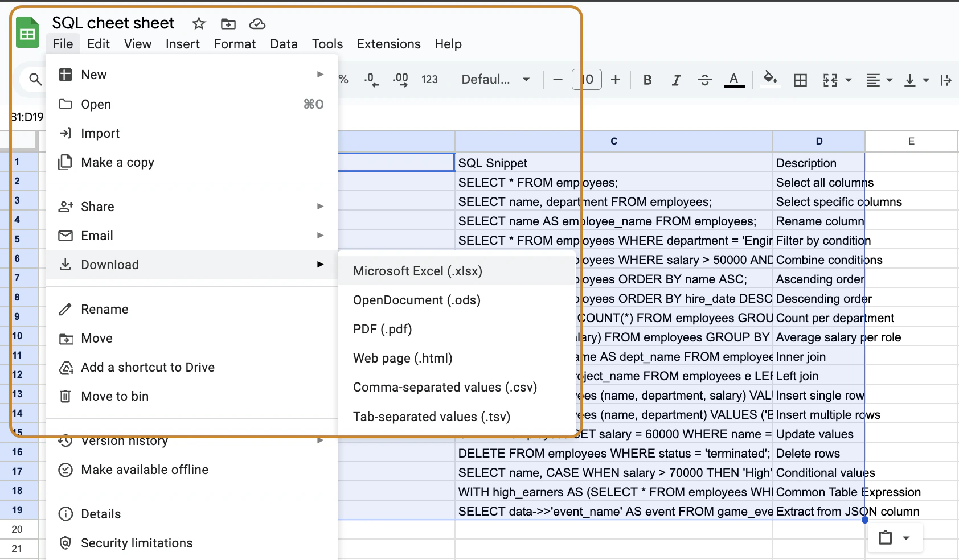Open the horizontal align dropdown
Image resolution: width=959 pixels, height=560 pixels.
point(879,80)
